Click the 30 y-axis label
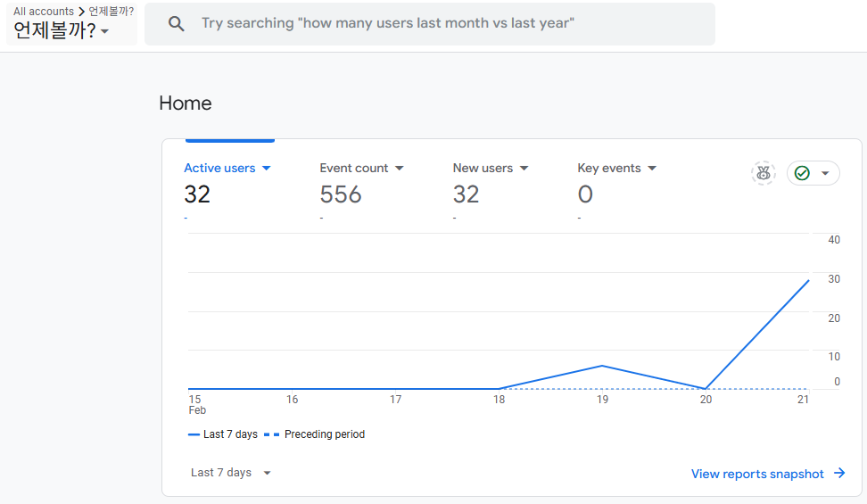 click(834, 279)
